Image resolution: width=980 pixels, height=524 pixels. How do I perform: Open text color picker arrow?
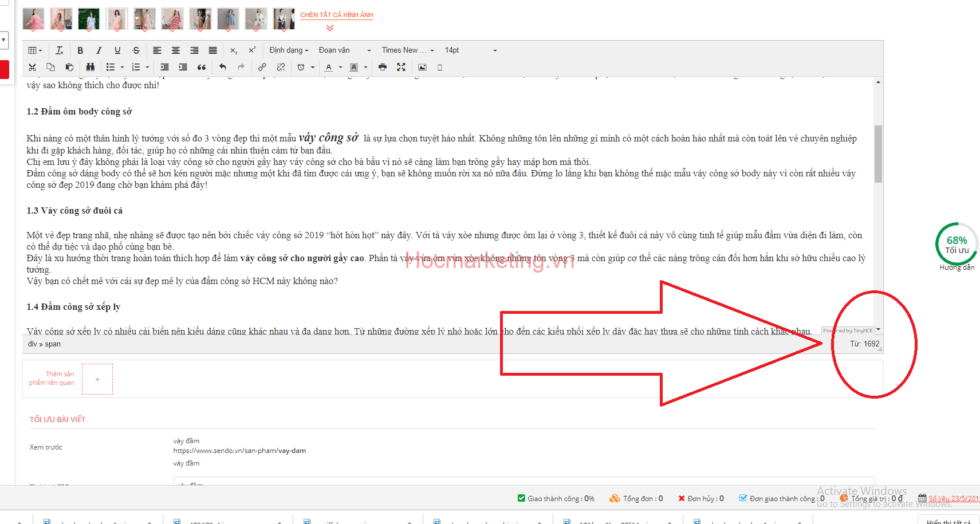coord(340,68)
